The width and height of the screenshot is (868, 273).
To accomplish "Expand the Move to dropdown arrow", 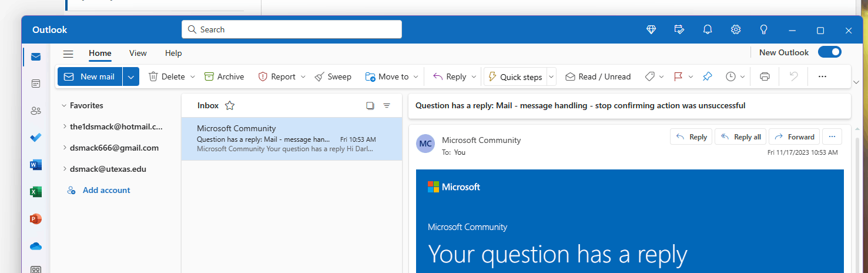I will coord(416,76).
